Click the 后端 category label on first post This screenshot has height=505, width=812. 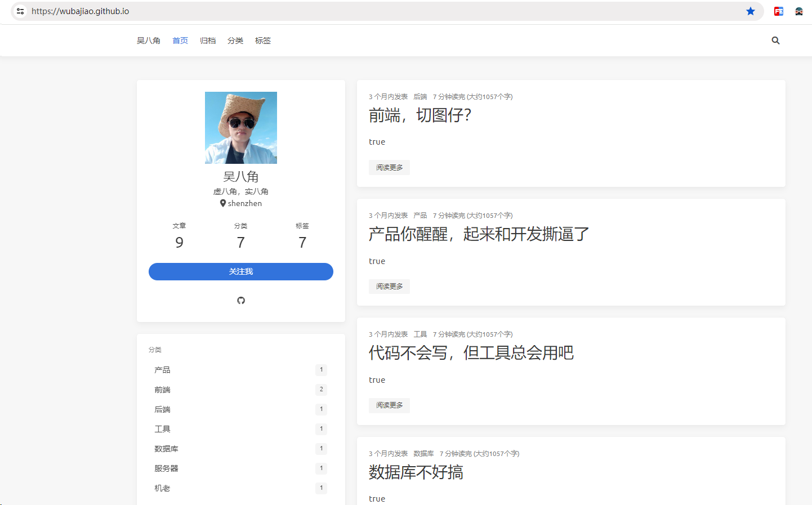click(x=420, y=96)
